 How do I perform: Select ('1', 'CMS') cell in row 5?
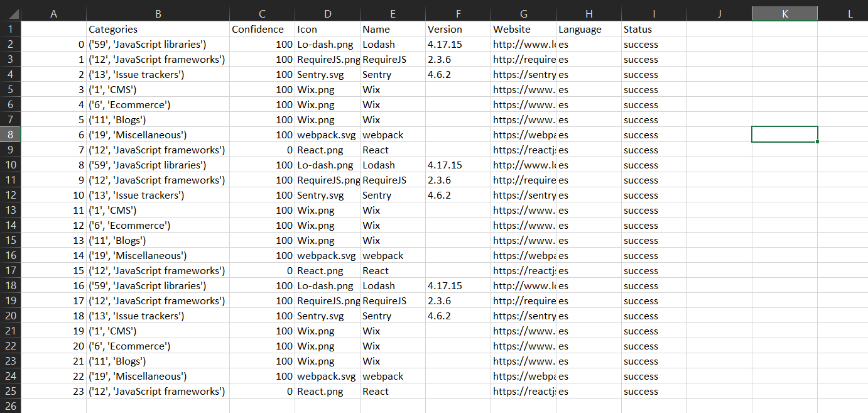158,89
